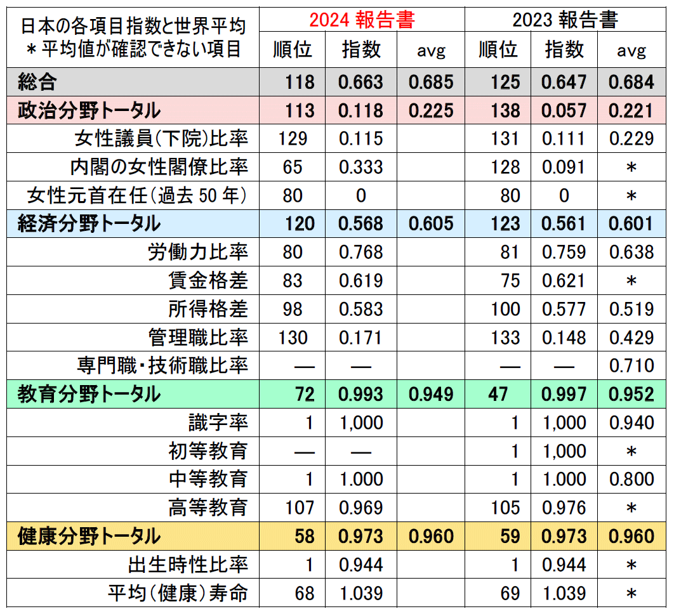Select the "健康分野トータル" row label

(x=89, y=536)
